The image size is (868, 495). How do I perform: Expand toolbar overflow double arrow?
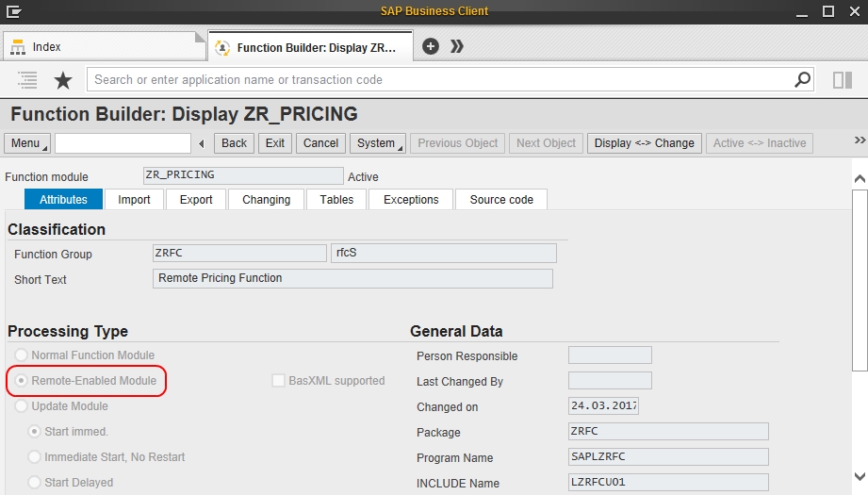coord(860,140)
